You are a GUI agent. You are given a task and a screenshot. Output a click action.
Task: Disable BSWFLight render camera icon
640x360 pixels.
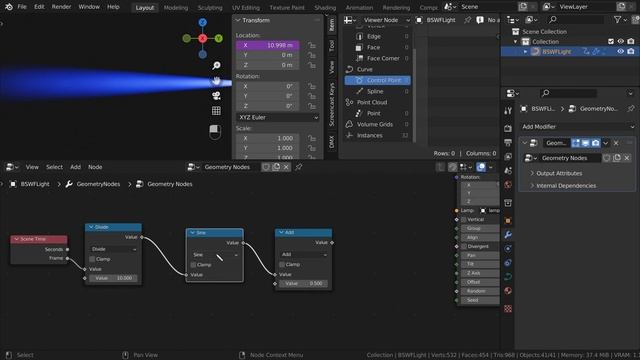coord(631,52)
